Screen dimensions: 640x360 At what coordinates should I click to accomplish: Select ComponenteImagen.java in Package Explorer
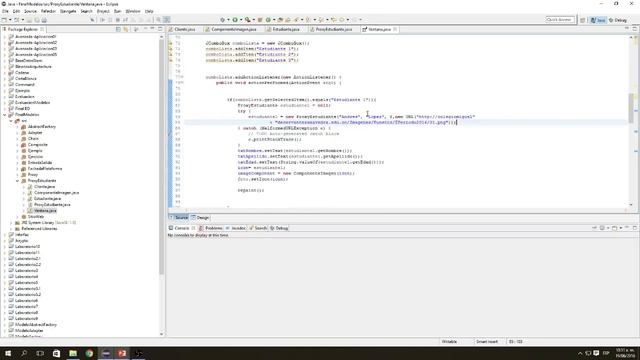[x=53, y=193]
